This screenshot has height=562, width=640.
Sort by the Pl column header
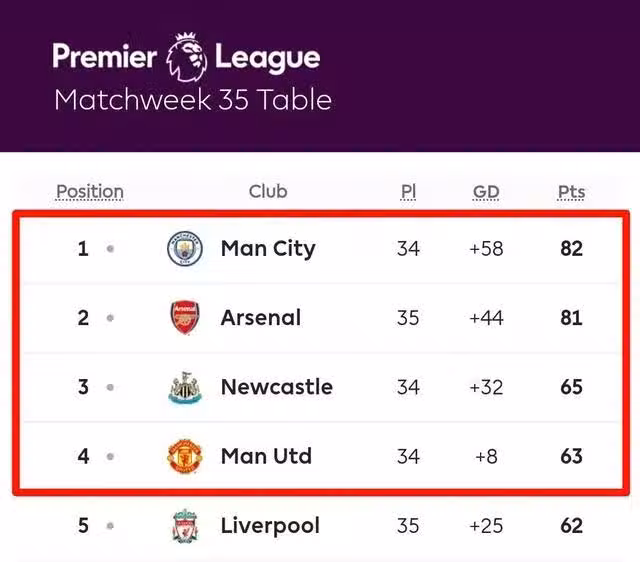coord(408,192)
